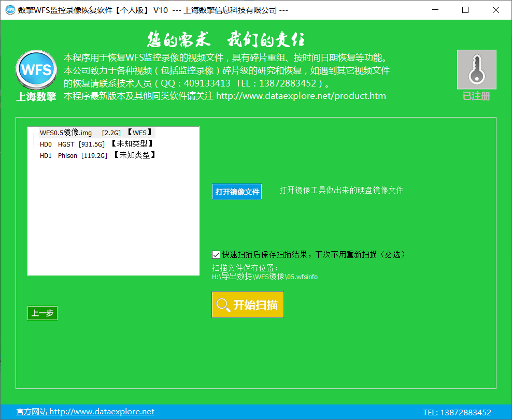Viewport: 512px width, 420px height.
Task: Go back with 上一步 button
Action: click(x=42, y=313)
